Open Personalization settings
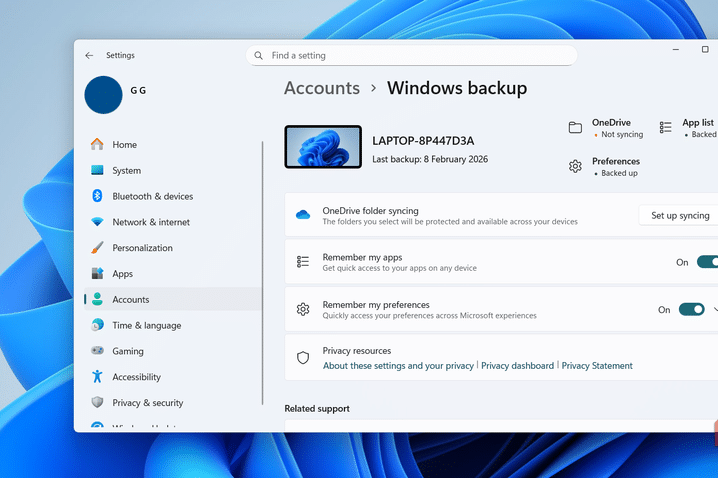 (173, 248)
